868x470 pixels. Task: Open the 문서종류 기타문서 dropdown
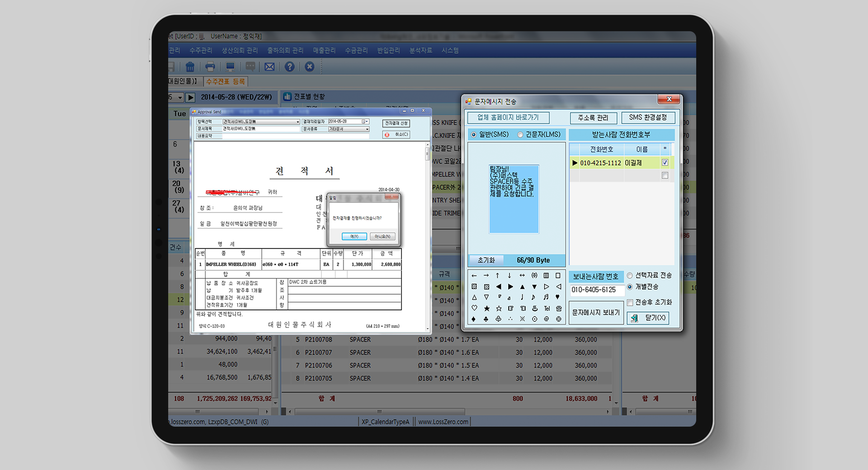[367, 129]
